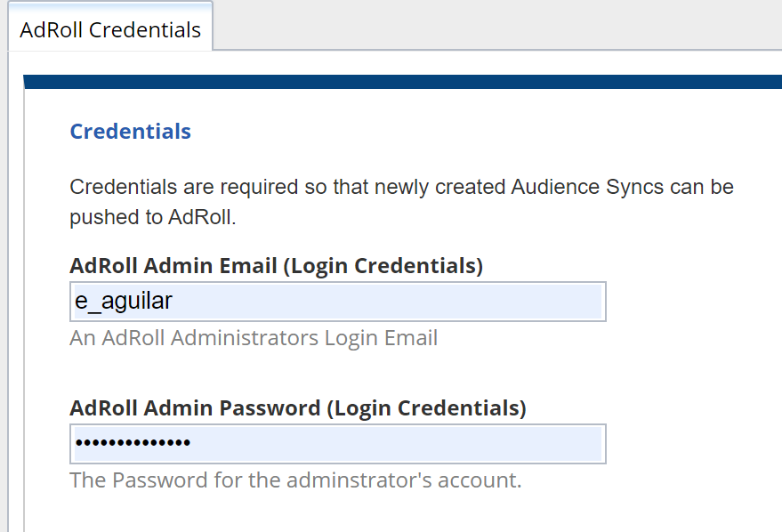Click empty tab strip beside AdRoll Credentials
This screenshot has width=782, height=532.
tap(498, 27)
